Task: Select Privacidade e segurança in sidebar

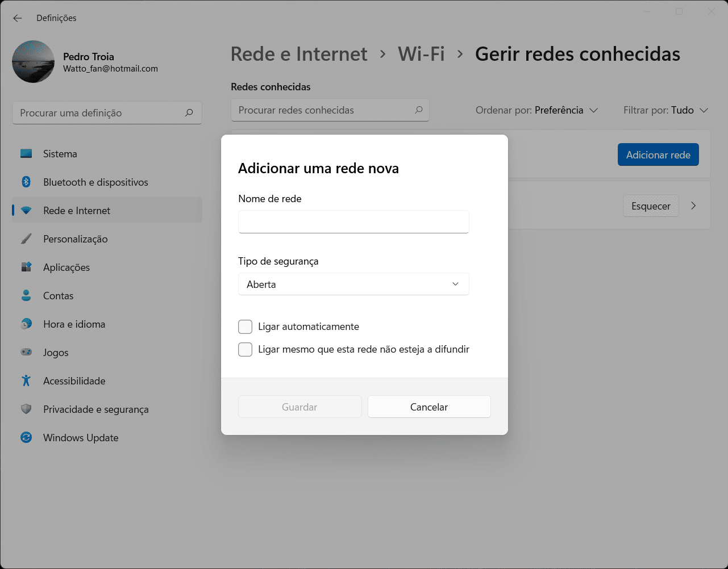Action: coord(95,409)
